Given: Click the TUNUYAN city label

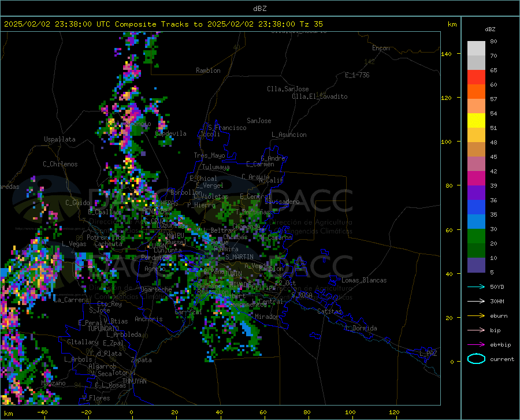Looking at the screenshot, I should pyautogui.click(x=134, y=381).
